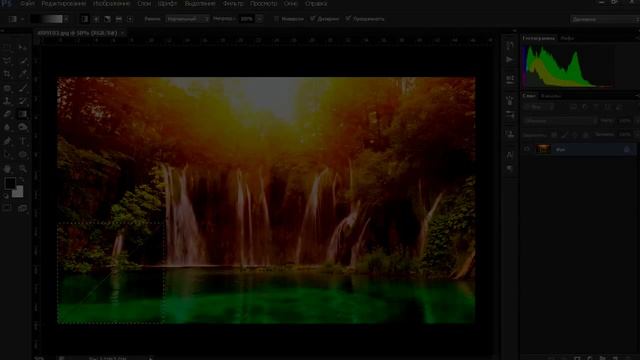
Task: Lock transparent pixels in Layers panel
Action: click(554, 135)
